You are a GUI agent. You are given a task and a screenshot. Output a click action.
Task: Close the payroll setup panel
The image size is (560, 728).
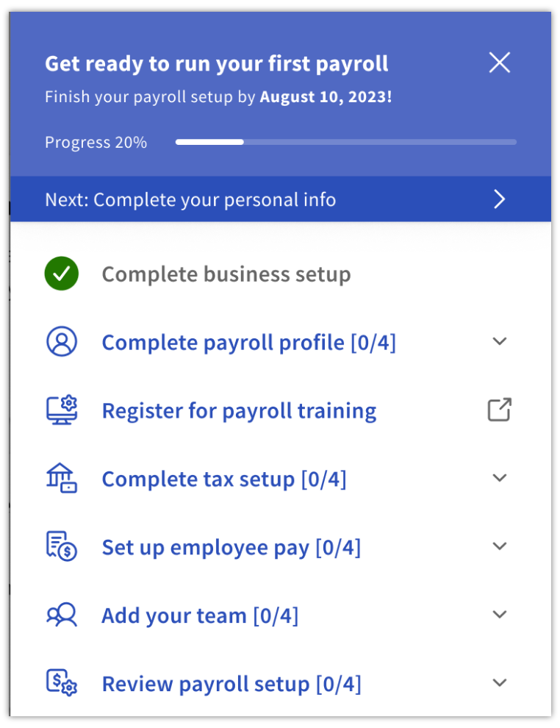pyautogui.click(x=499, y=63)
